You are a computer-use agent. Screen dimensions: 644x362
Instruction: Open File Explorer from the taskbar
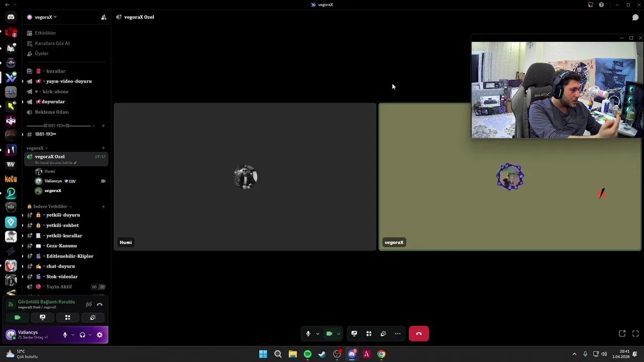pos(292,354)
